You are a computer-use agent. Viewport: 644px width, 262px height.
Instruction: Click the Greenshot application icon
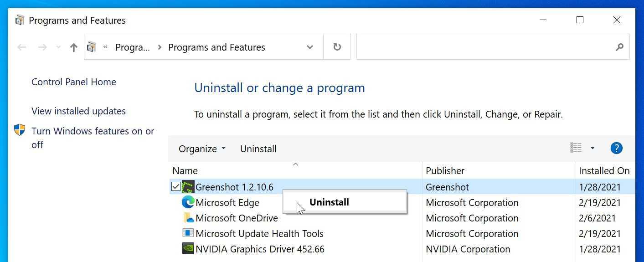point(188,187)
